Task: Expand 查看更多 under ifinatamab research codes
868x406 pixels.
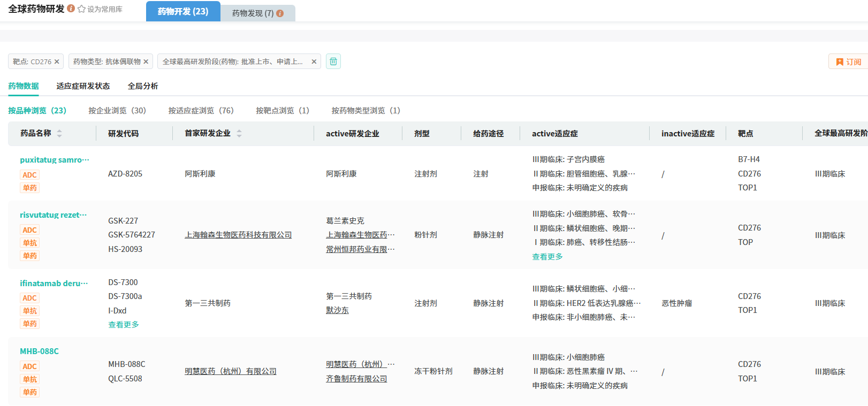Action: click(x=124, y=325)
